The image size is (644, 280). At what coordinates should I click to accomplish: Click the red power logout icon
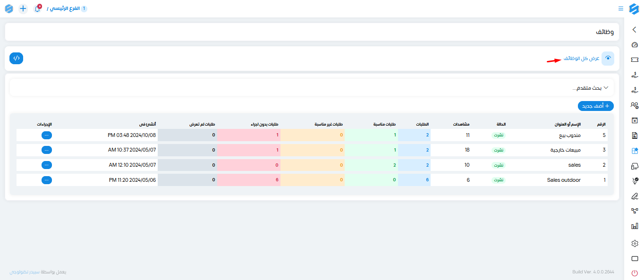click(635, 273)
